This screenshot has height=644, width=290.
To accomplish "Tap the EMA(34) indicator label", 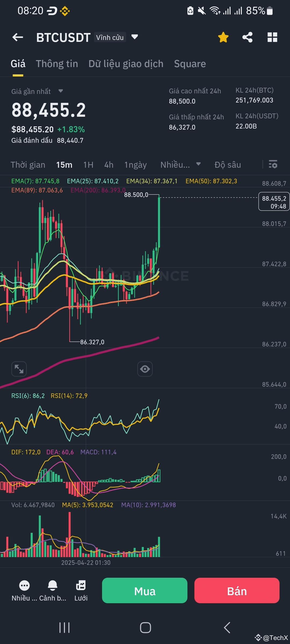I will click(x=152, y=181).
